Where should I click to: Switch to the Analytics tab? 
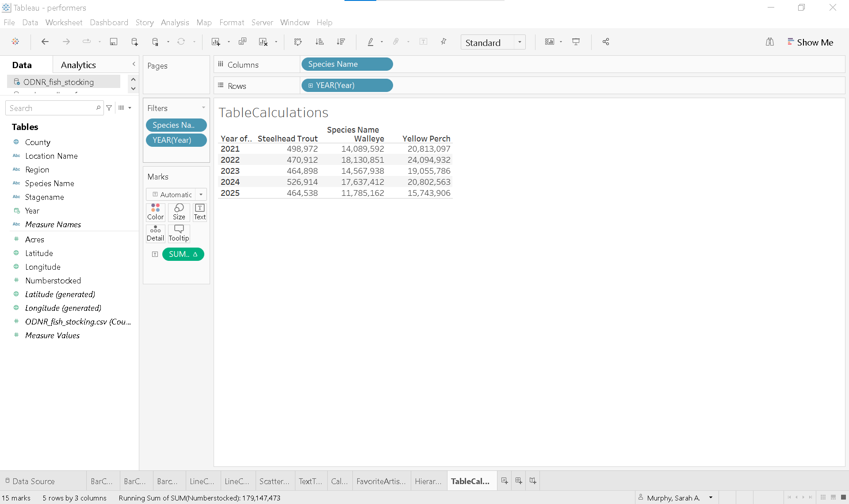point(78,65)
